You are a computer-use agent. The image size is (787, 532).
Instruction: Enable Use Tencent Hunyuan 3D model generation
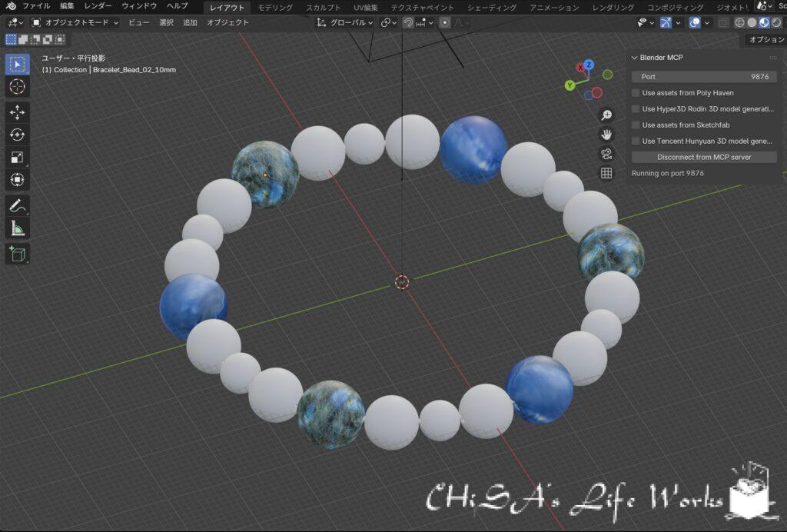click(636, 141)
